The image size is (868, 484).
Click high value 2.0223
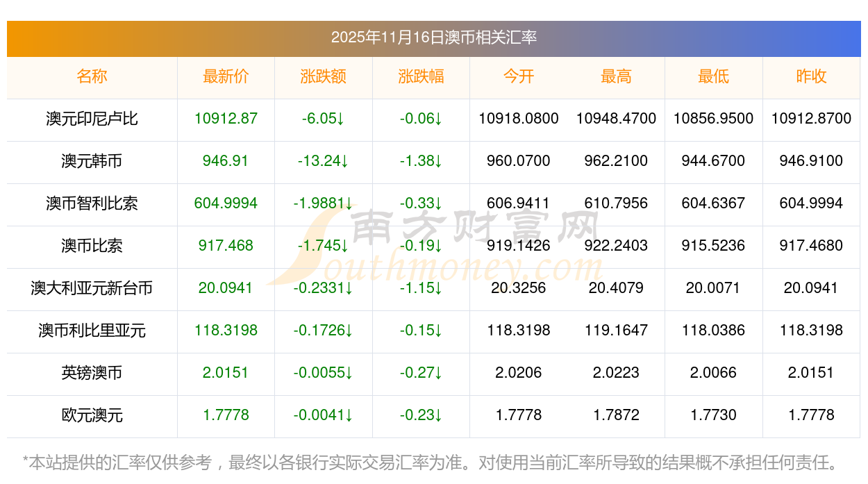[616, 373]
